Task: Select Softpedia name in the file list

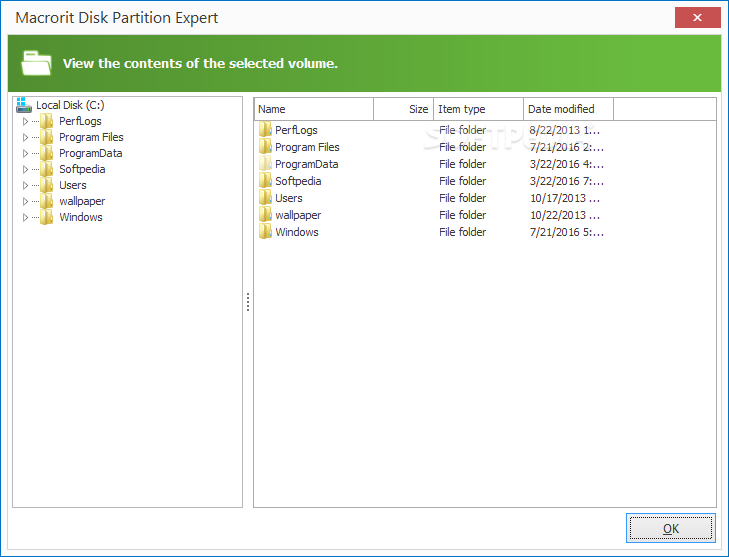Action: point(298,181)
